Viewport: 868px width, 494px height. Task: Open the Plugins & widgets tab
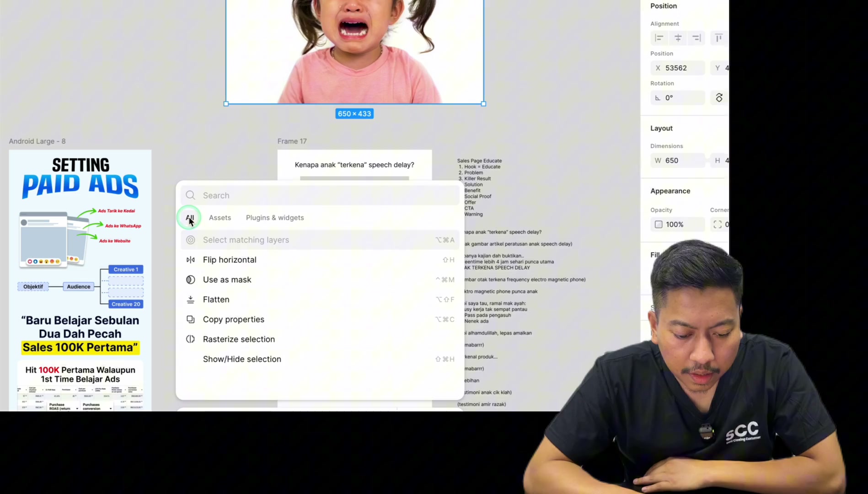click(275, 218)
